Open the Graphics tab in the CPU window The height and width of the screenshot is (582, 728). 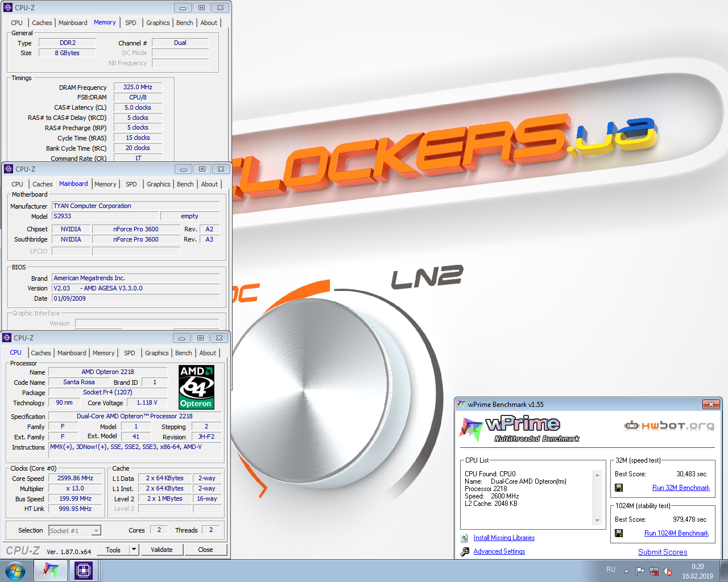157,353
